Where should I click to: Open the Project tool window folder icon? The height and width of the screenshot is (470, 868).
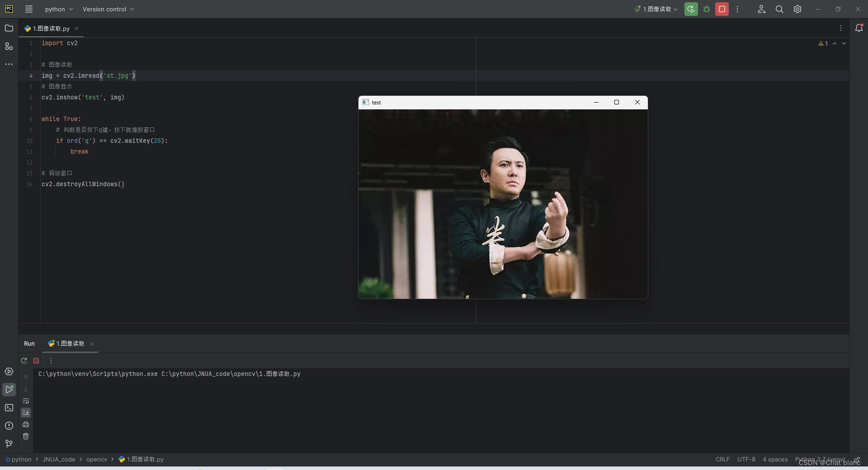click(9, 28)
